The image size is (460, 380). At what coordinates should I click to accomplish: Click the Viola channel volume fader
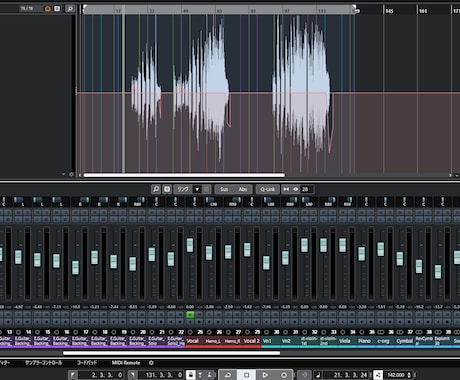click(342, 245)
